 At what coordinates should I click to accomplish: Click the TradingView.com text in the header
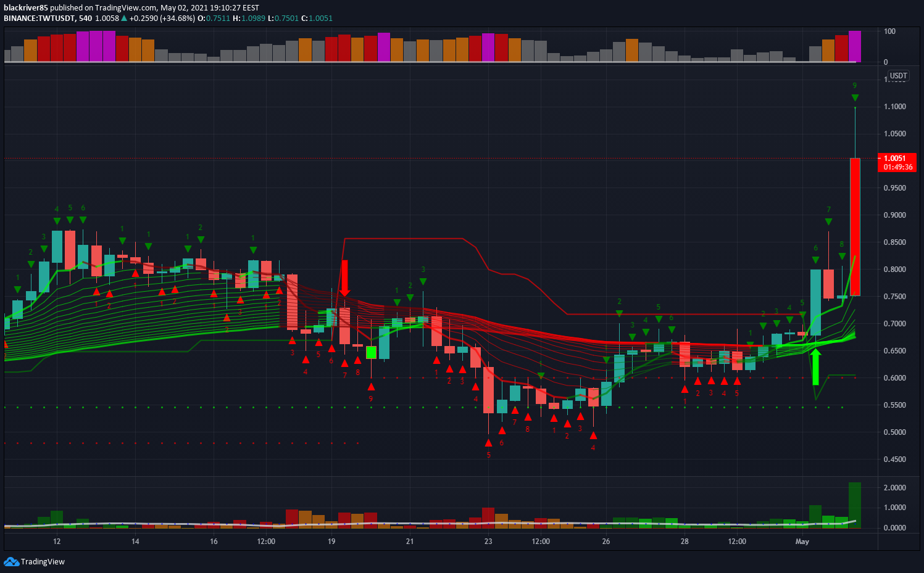coord(126,8)
